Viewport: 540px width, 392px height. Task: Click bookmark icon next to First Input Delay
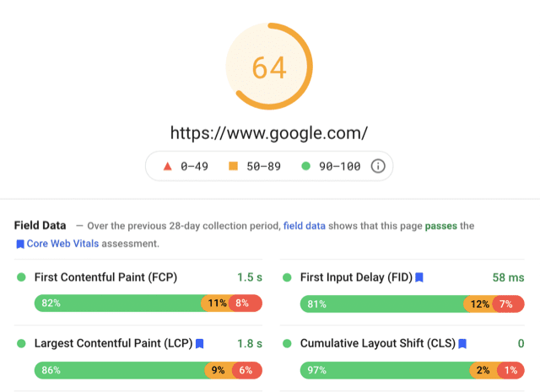[419, 277]
